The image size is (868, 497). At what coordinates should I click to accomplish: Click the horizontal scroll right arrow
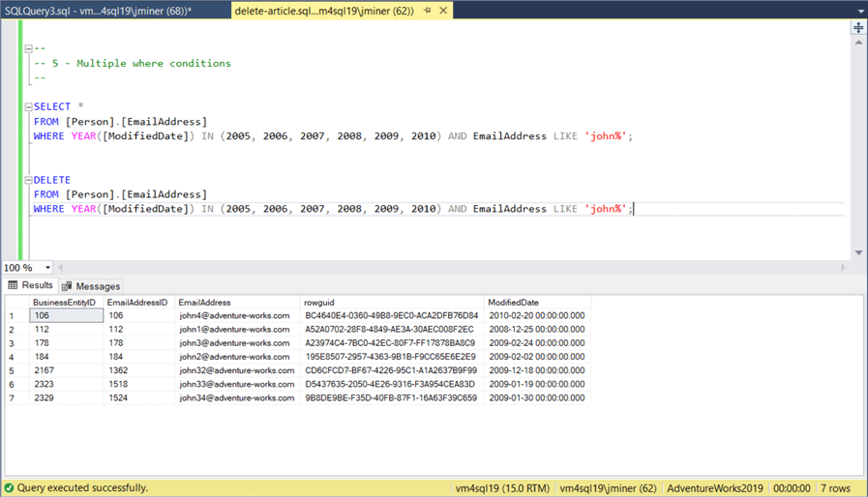click(843, 267)
